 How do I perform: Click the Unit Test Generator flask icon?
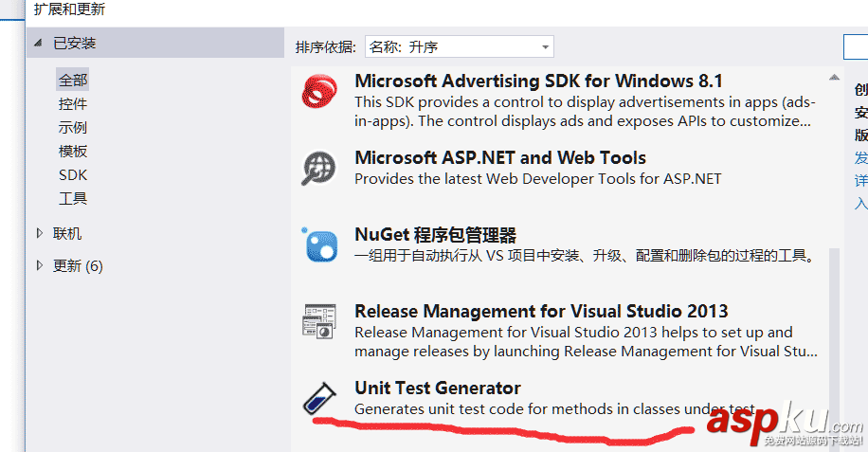coord(317,398)
